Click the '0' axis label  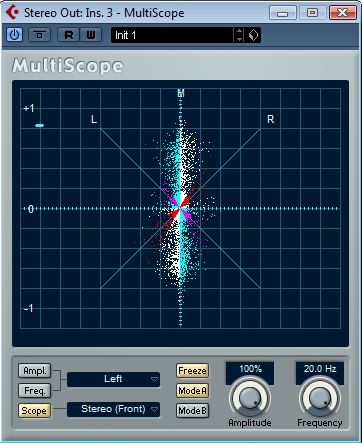pos(31,209)
